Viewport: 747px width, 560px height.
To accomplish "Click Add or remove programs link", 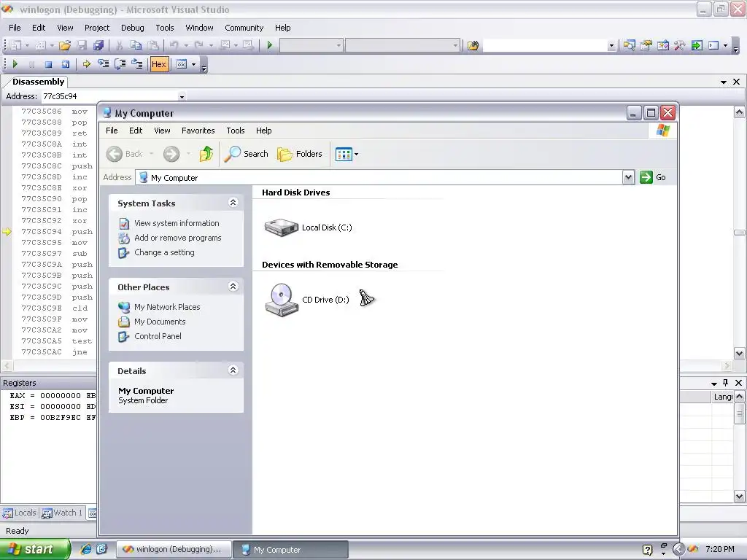I will 178,238.
